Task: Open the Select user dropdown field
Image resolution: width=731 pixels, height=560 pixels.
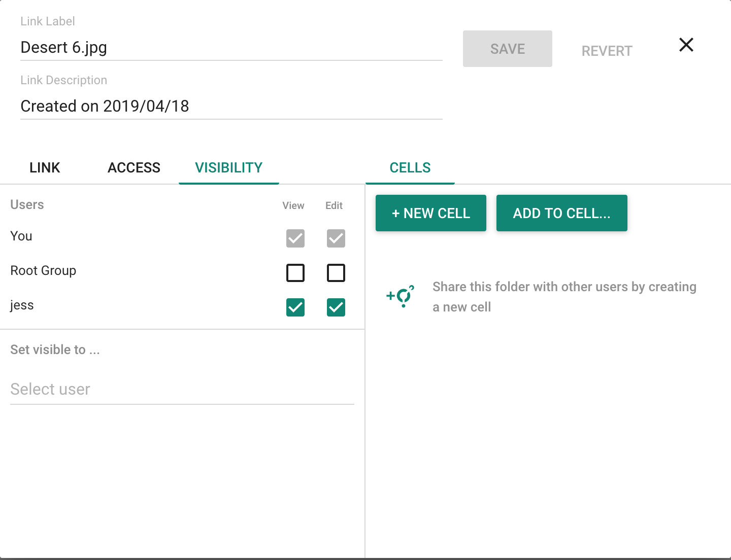Action: (182, 390)
